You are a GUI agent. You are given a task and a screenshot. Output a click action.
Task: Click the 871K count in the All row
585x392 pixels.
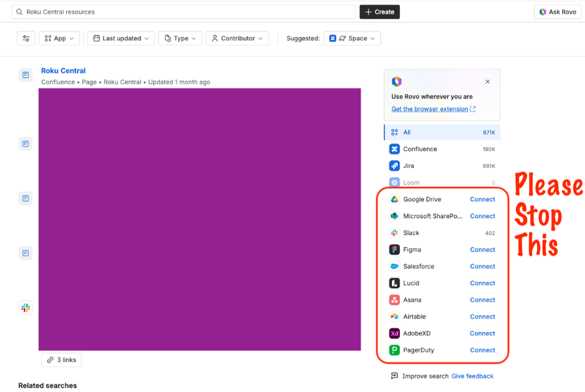[x=489, y=133]
